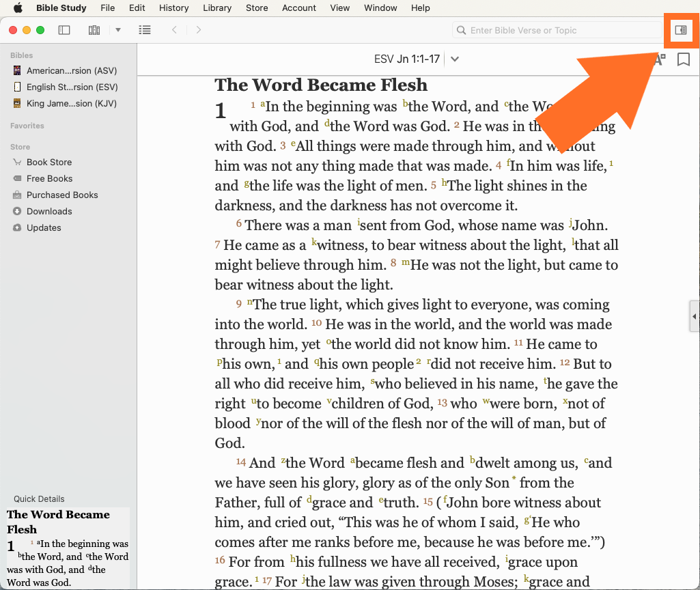Image resolution: width=700 pixels, height=590 pixels.
Task: Select English Standard Version in sidebar
Action: 72,87
